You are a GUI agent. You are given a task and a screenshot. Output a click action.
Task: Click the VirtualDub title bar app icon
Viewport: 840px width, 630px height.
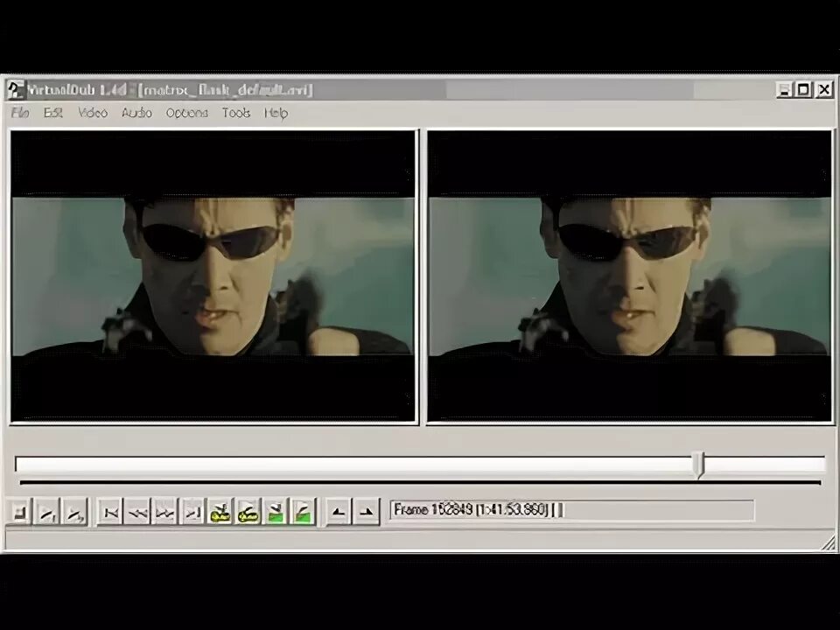click(16, 89)
